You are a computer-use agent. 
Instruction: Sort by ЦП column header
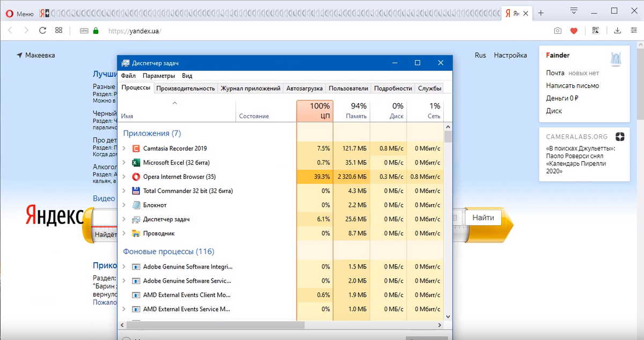click(315, 111)
